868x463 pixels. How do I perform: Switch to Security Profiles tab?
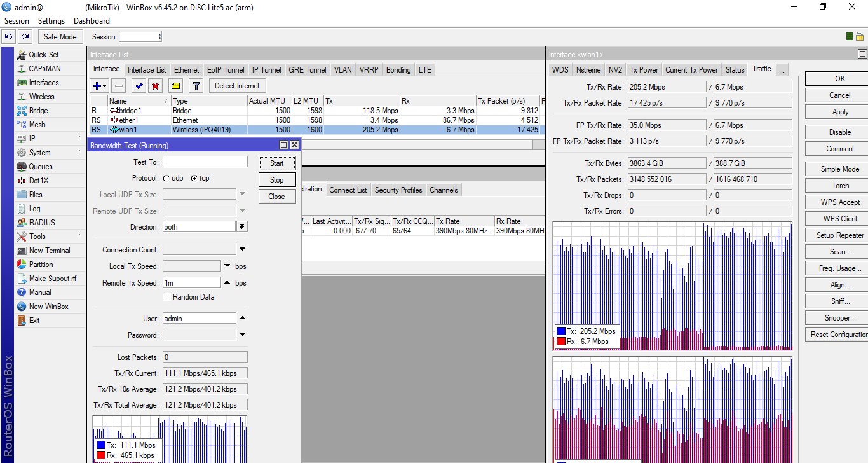click(398, 190)
